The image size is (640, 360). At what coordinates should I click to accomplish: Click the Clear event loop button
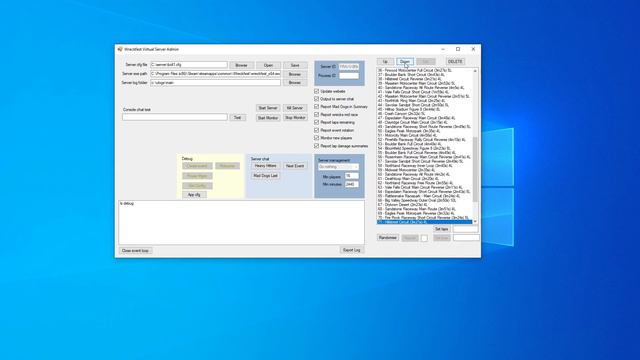click(x=136, y=251)
